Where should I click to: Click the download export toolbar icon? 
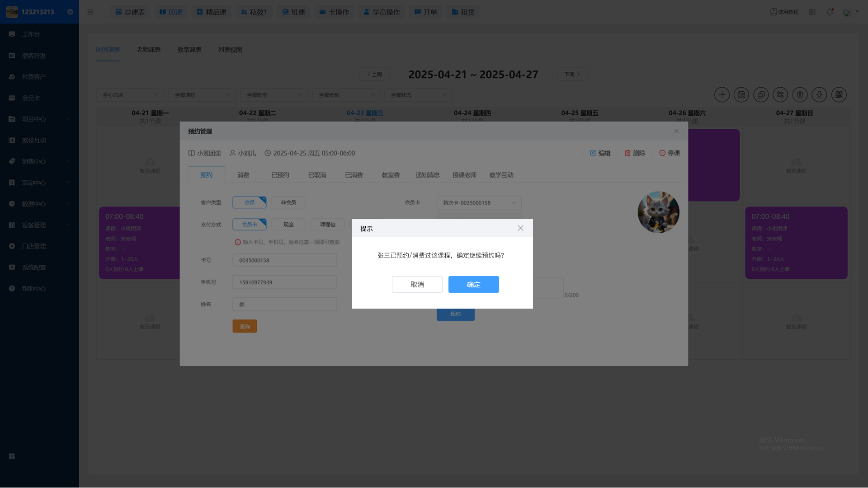point(819,95)
